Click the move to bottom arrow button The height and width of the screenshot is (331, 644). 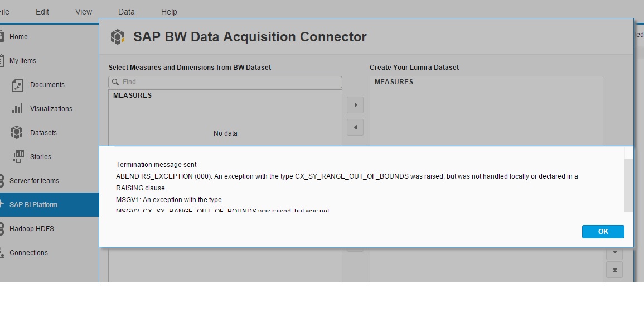[x=614, y=270]
